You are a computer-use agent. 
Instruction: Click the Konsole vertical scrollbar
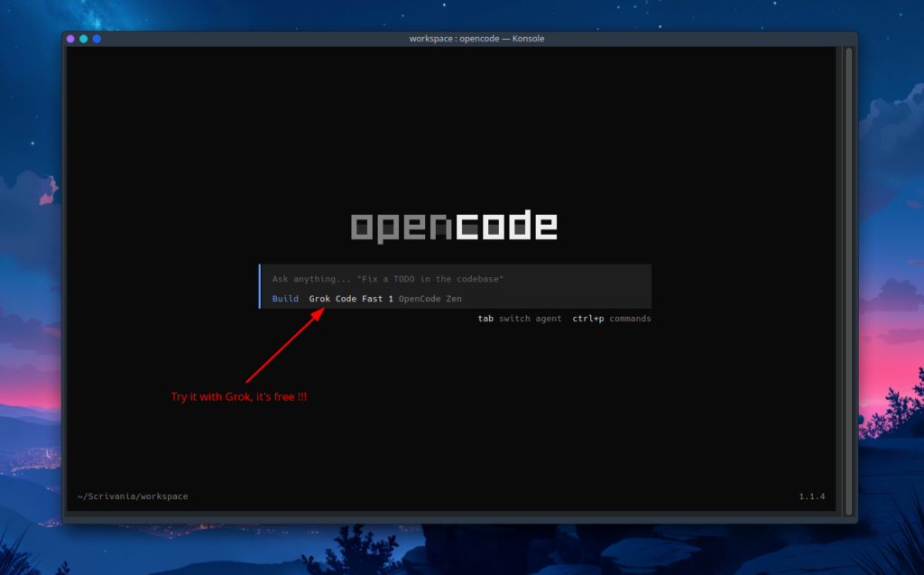(848, 271)
